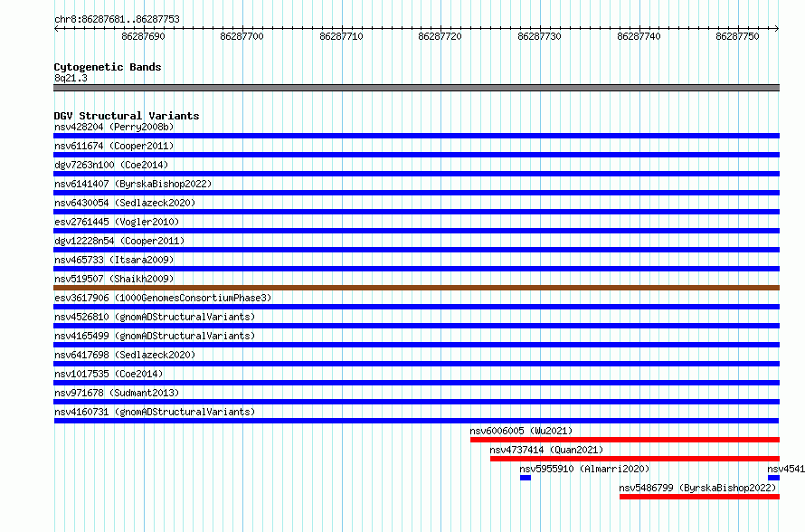Click the blue bar under nsv6141407 label
The height and width of the screenshot is (532, 805).
(x=416, y=193)
